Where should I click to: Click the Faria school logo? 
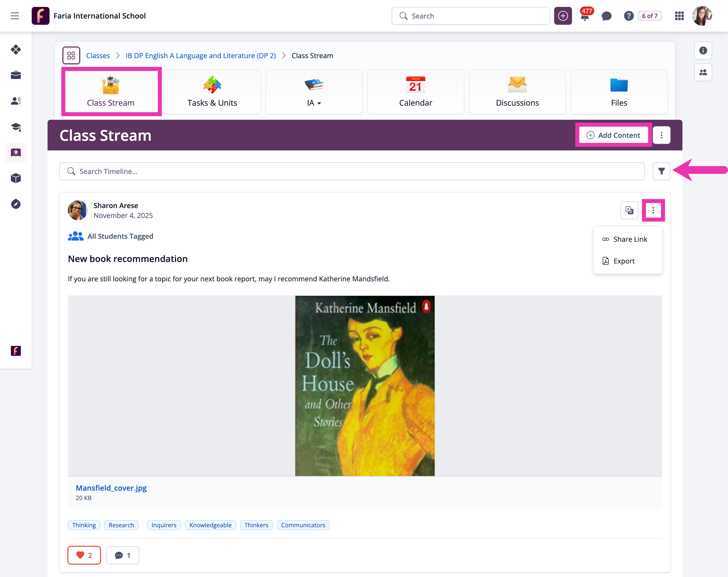[x=41, y=16]
